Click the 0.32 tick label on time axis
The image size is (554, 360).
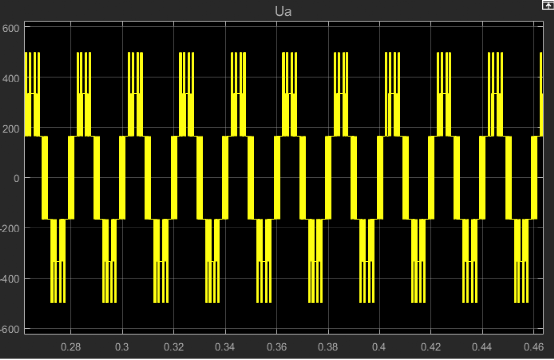tap(173, 347)
